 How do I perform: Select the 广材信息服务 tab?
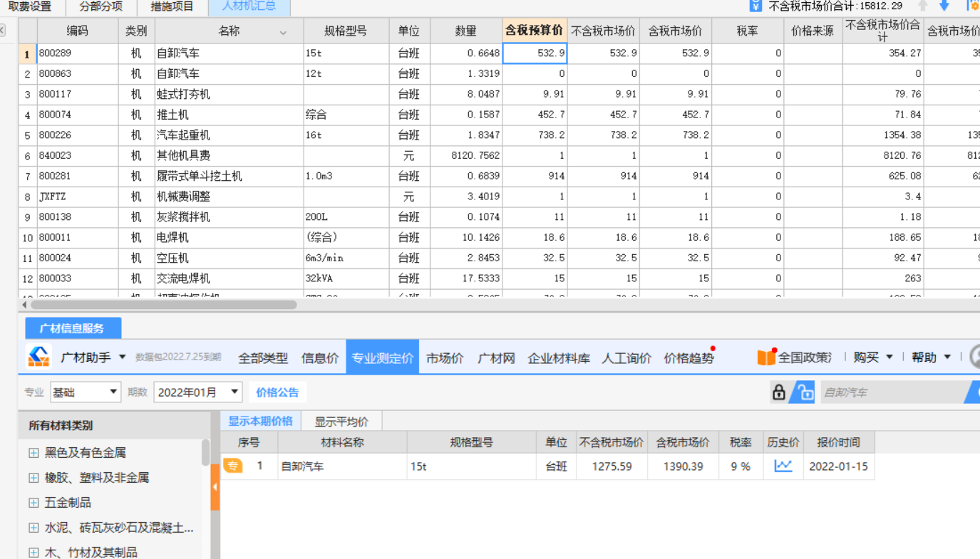point(72,328)
